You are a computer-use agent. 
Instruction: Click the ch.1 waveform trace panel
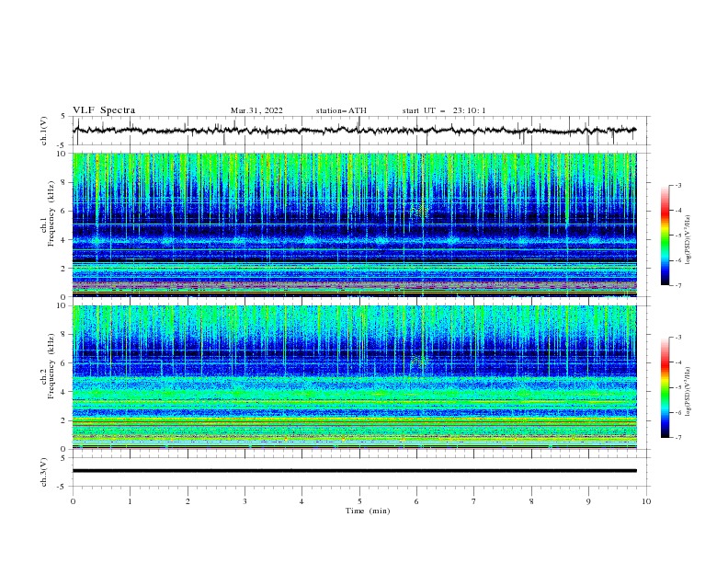361,131
